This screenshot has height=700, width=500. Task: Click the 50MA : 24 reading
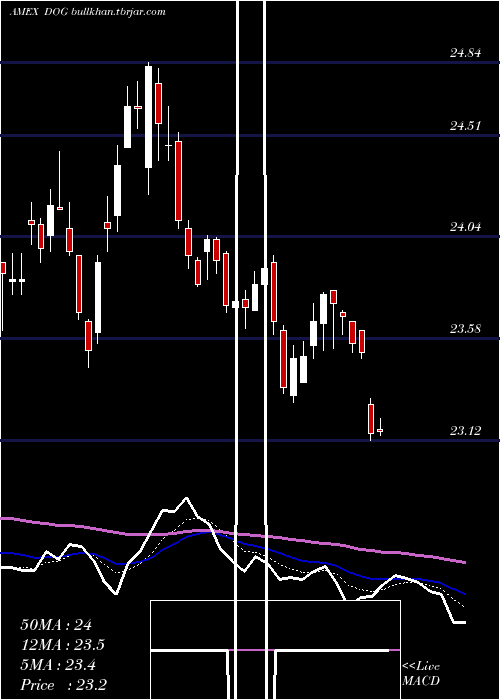[56, 625]
